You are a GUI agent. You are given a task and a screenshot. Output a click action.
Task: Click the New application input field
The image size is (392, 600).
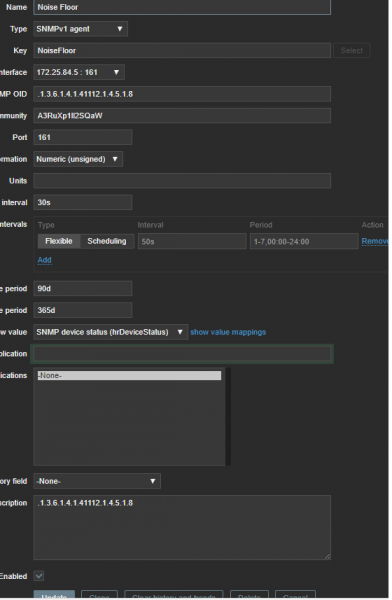[x=182, y=354]
